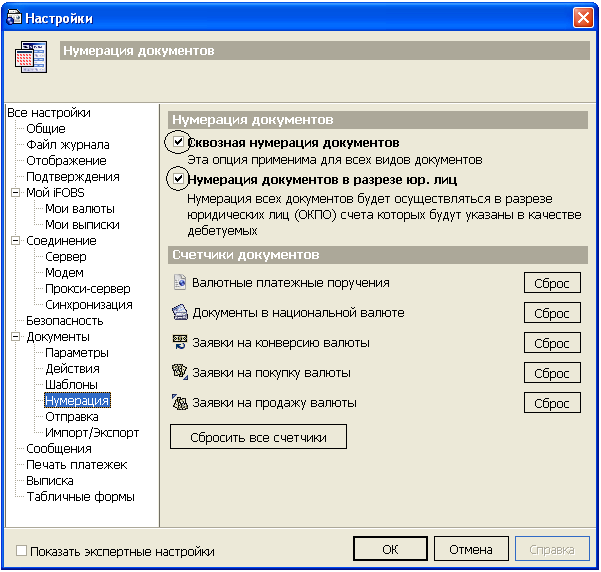Open Мои выписки settings
The width and height of the screenshot is (601, 572).
coord(82,225)
